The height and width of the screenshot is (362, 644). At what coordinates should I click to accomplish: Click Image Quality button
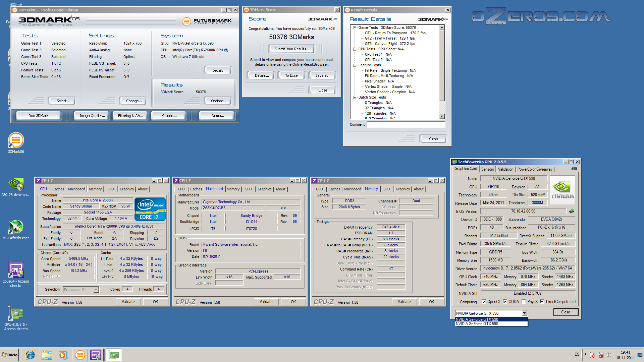click(x=92, y=116)
